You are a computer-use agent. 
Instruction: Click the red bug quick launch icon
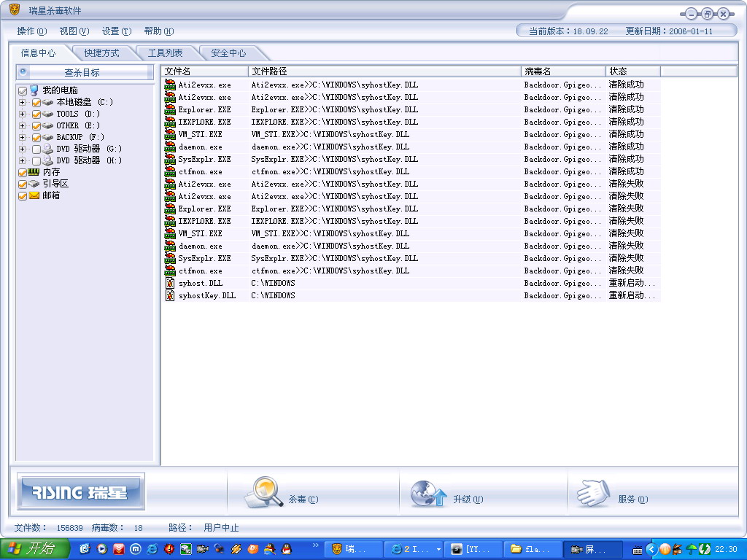pyautogui.click(x=169, y=549)
